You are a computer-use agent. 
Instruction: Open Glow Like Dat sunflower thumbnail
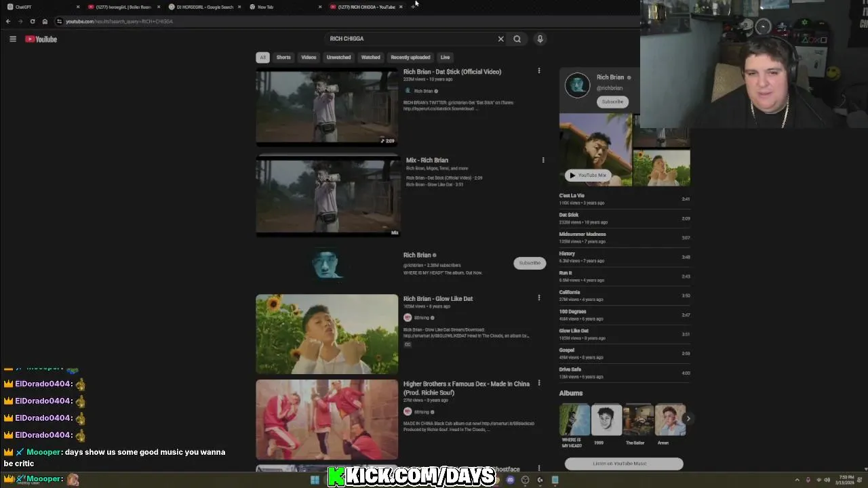click(327, 334)
